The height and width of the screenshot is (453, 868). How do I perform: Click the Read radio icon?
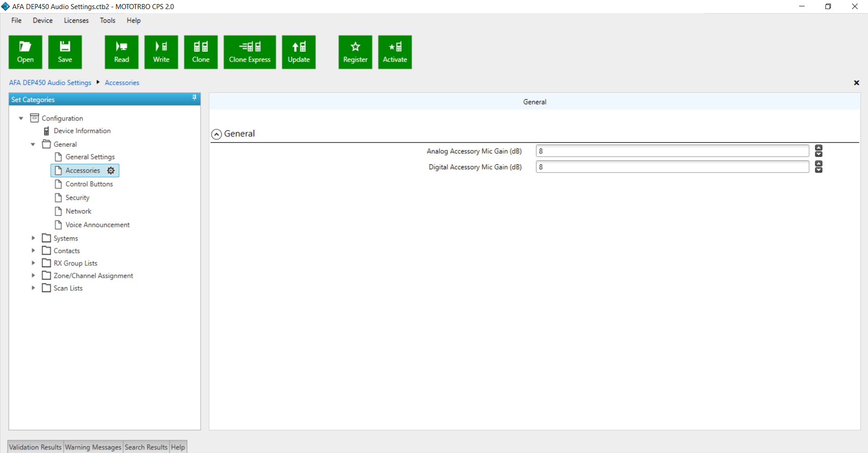(x=121, y=52)
